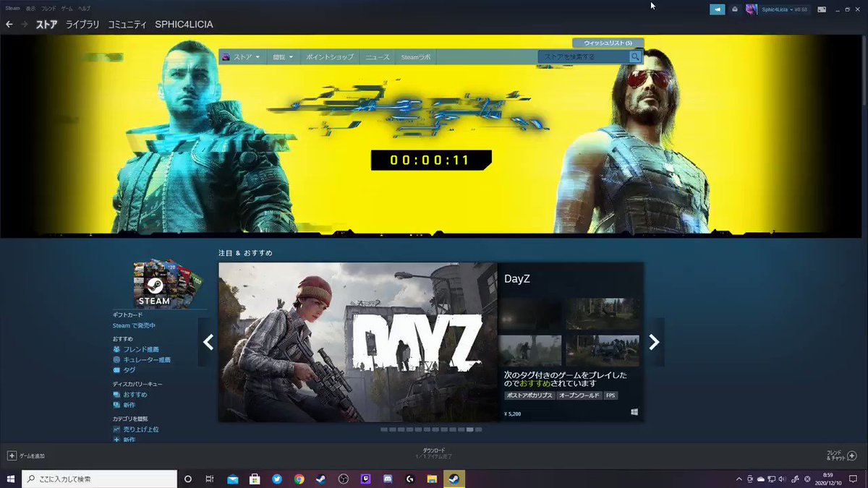Switch to Big Picture mode icon
This screenshot has width=868, height=488.
(821, 9)
